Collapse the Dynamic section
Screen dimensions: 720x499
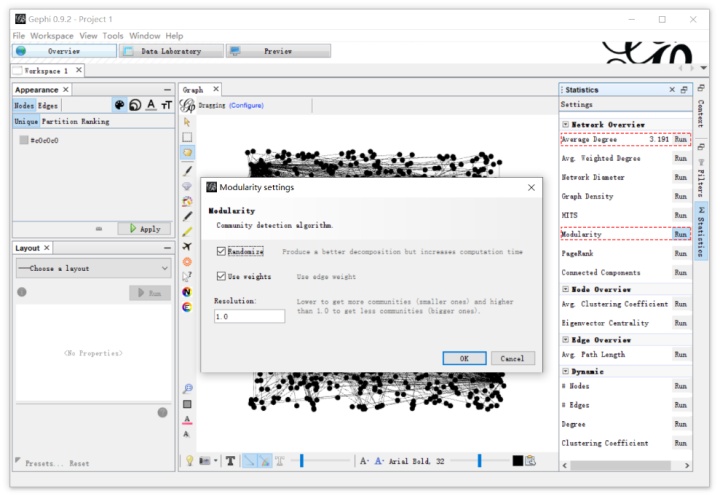(566, 371)
